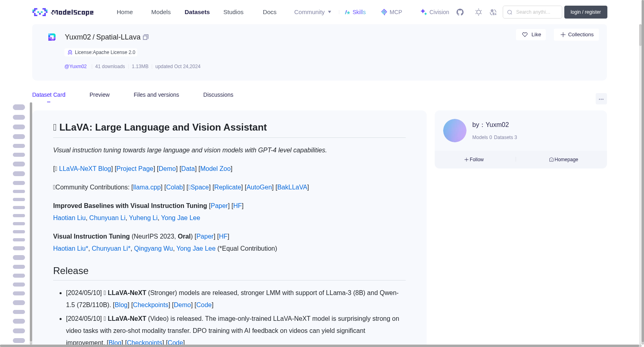
Task: Go to Home in top navigation
Action: coord(125,12)
